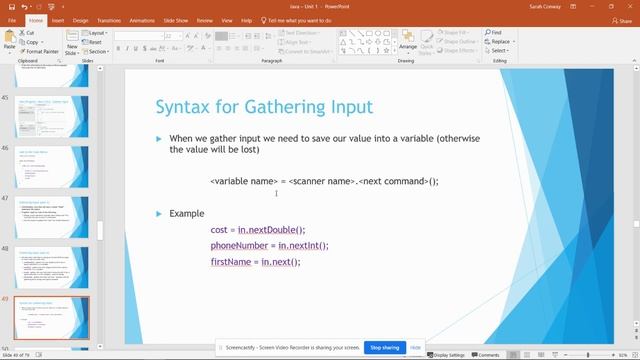Click the zoom in plus button
This screenshot has height=360, width=640.
click(613, 355)
